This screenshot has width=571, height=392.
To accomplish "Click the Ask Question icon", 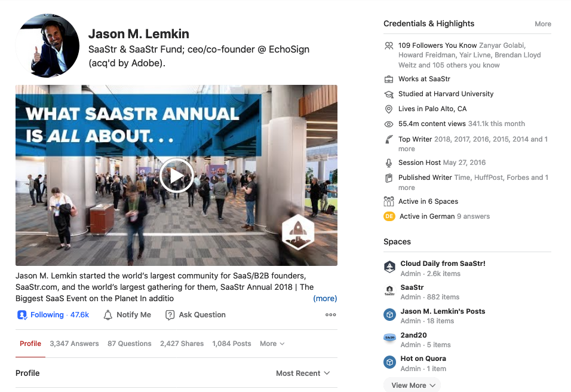I will click(x=170, y=315).
